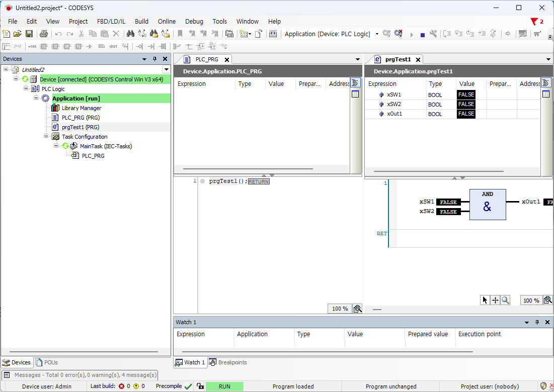Image resolution: width=554 pixels, height=392 pixels.
Task: Open Messages panel showing 0 errors
Action: point(81,375)
